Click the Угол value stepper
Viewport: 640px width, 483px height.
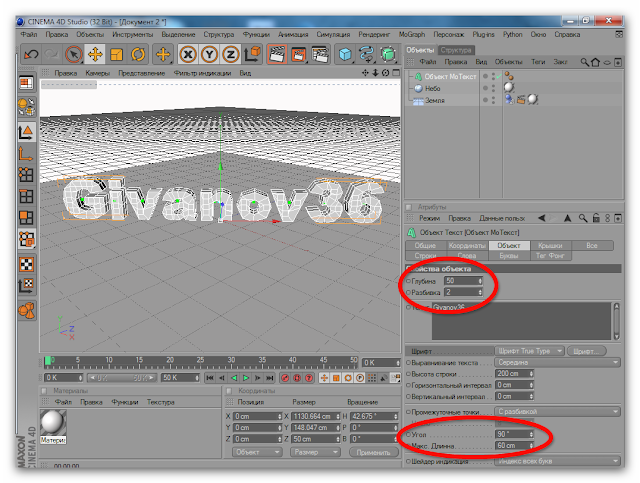coord(531,434)
